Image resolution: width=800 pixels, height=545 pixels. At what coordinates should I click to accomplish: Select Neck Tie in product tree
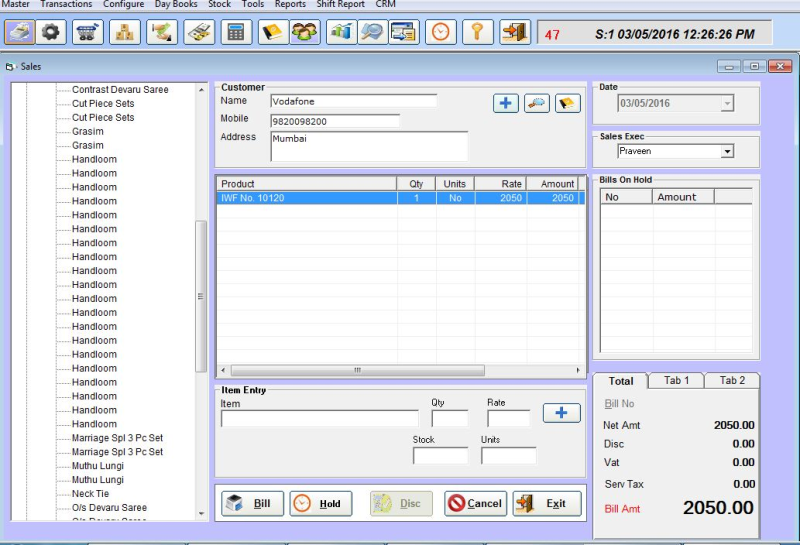90,493
